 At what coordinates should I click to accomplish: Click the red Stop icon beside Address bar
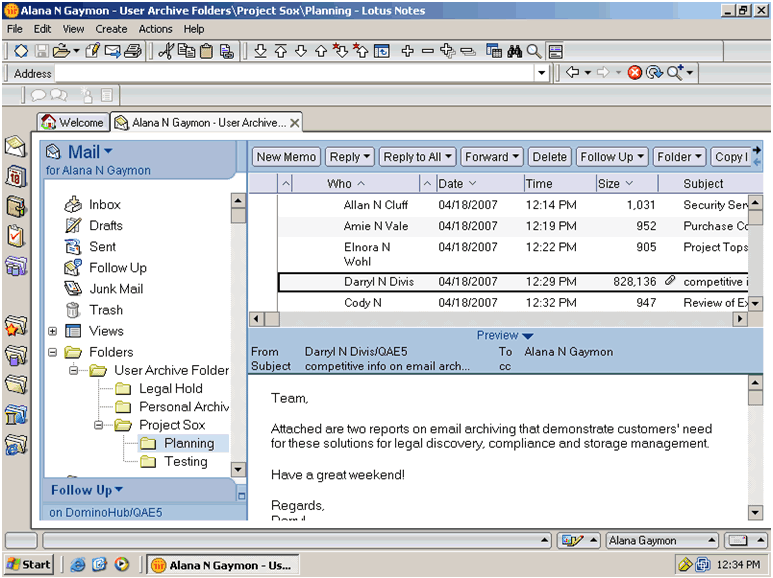pos(634,73)
